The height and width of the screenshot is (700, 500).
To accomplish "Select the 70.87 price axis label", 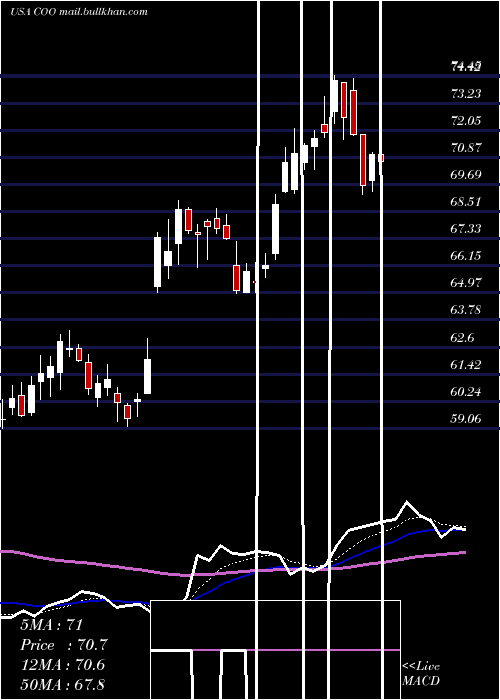I will [467, 148].
